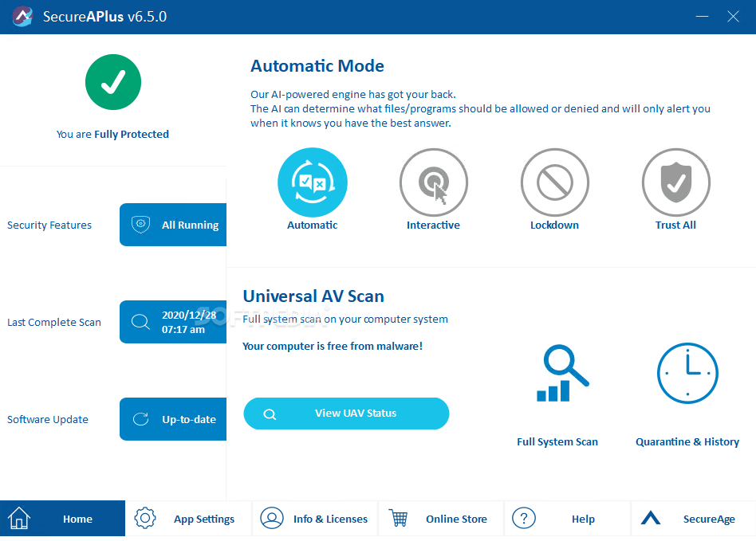Click the shield icon in All Running
The image size is (756, 541).
click(x=141, y=224)
